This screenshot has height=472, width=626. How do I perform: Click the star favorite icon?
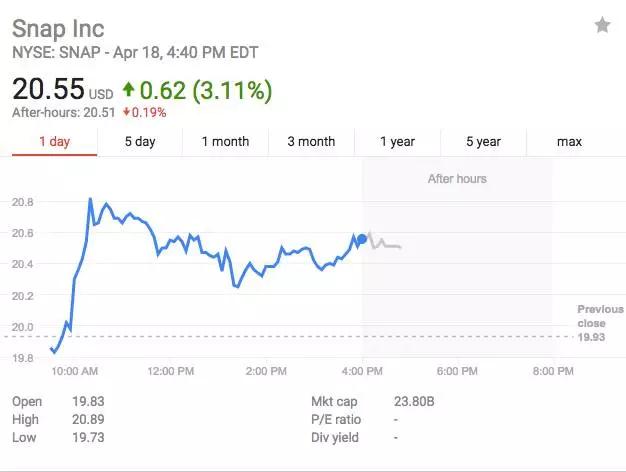(602, 26)
